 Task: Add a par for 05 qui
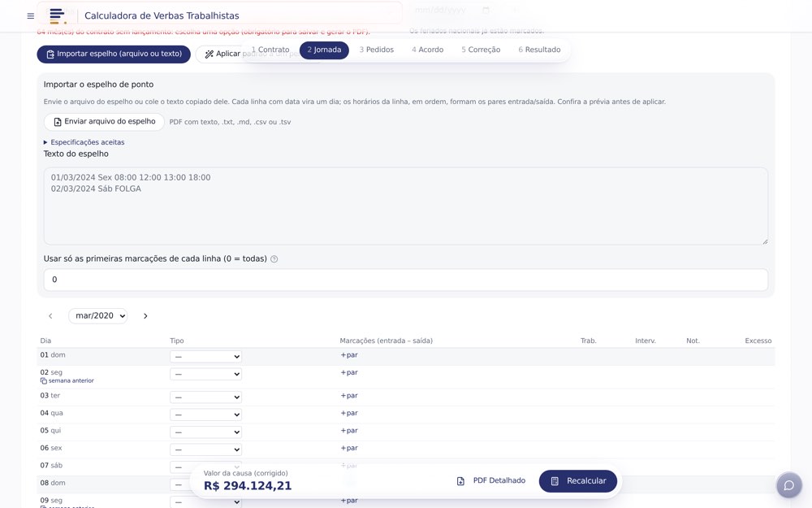click(349, 431)
